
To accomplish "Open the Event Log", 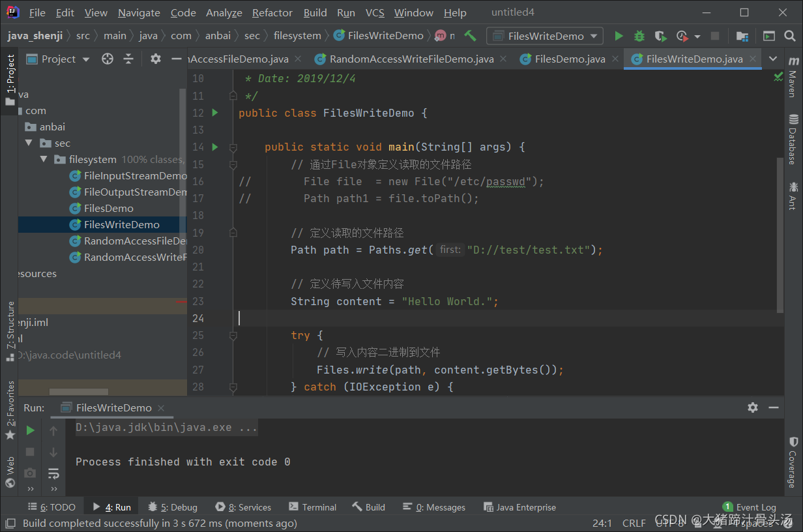I will click(750, 507).
